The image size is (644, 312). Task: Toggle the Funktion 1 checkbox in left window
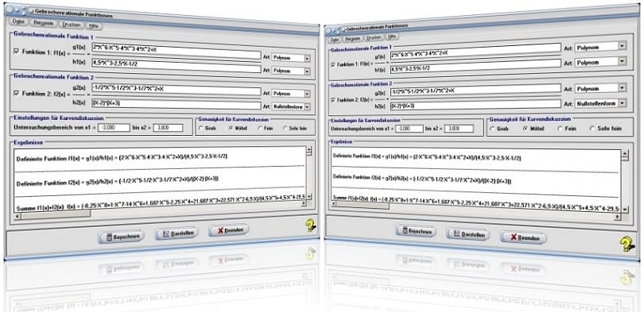coord(16,52)
